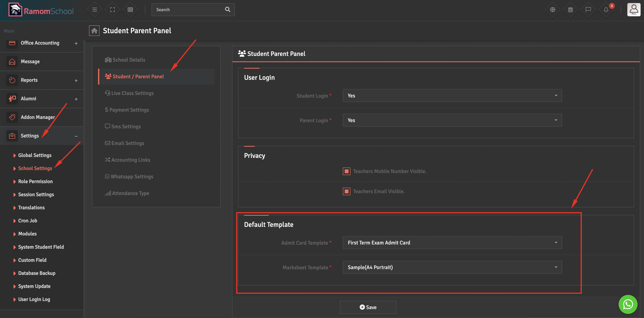Open the Marksheet Template dropdown

click(452, 267)
